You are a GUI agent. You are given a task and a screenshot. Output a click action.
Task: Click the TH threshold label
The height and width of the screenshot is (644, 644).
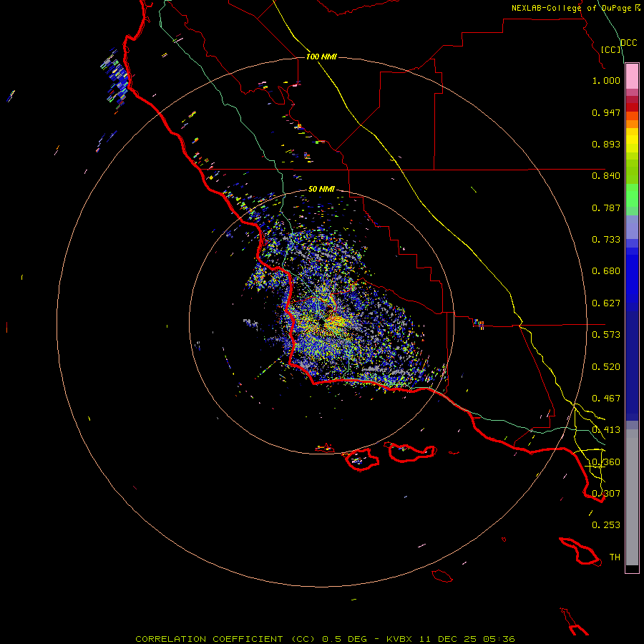pos(615,557)
